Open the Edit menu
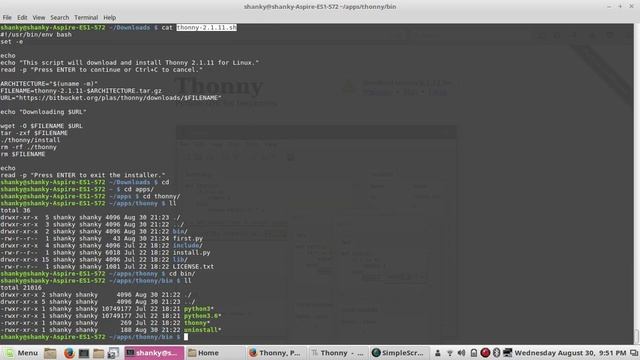The height and width of the screenshot is (360, 640). click(x=22, y=18)
